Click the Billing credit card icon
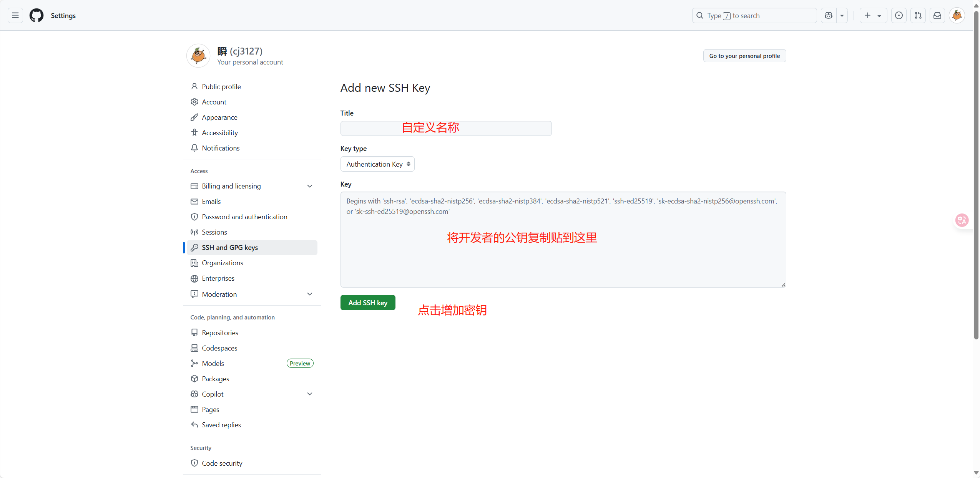Image resolution: width=980 pixels, height=478 pixels. click(x=194, y=186)
